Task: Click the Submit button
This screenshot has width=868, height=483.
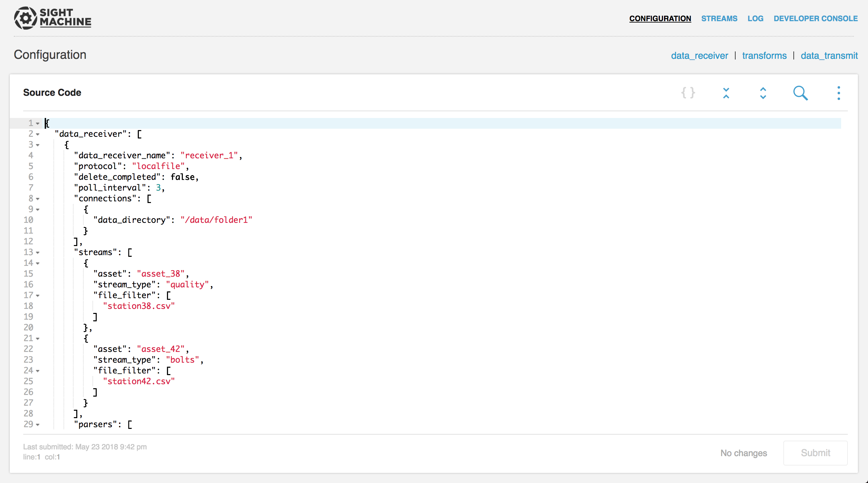Action: [816, 453]
